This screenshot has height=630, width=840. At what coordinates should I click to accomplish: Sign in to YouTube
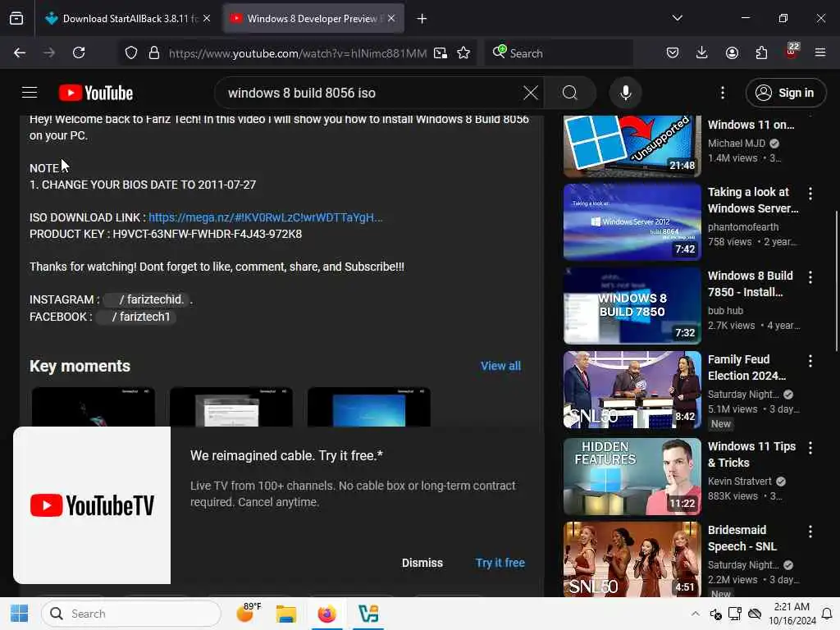(785, 93)
